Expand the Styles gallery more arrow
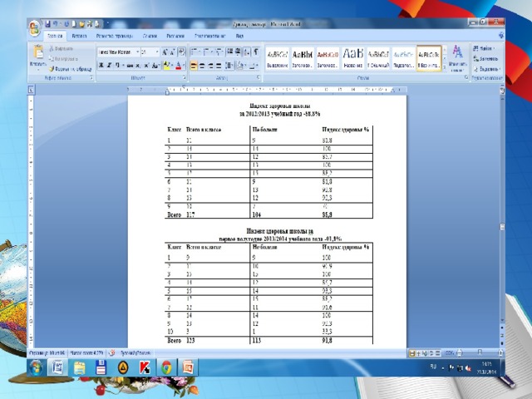 pyautogui.click(x=445, y=66)
